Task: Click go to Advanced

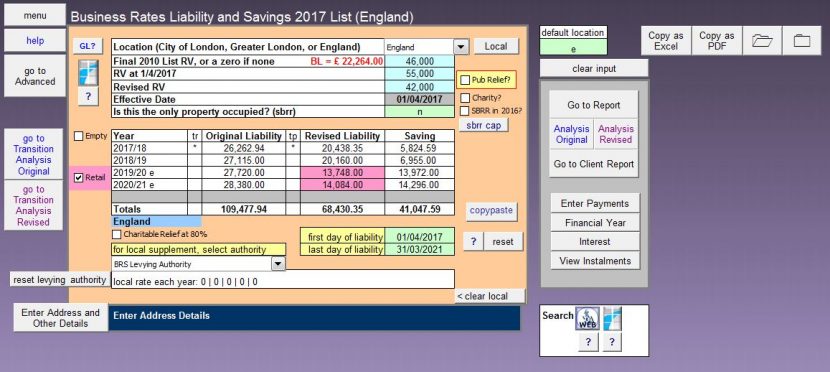Action: (x=35, y=76)
